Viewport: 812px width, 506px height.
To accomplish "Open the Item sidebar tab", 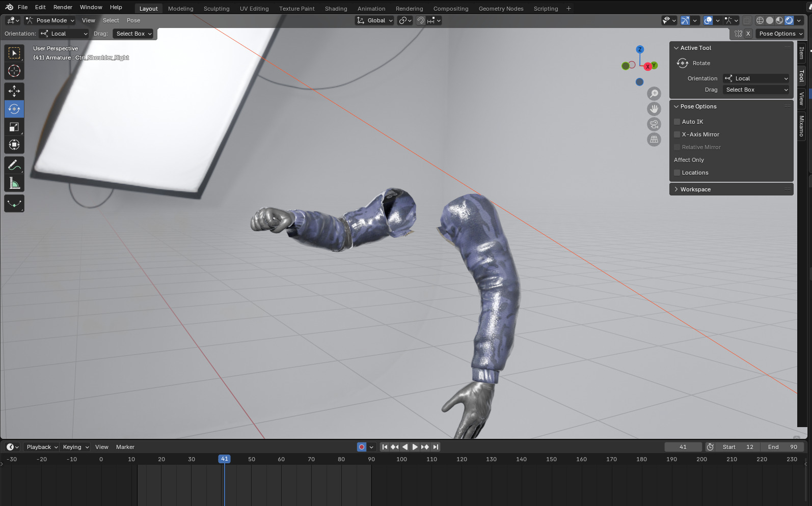I will (x=802, y=53).
